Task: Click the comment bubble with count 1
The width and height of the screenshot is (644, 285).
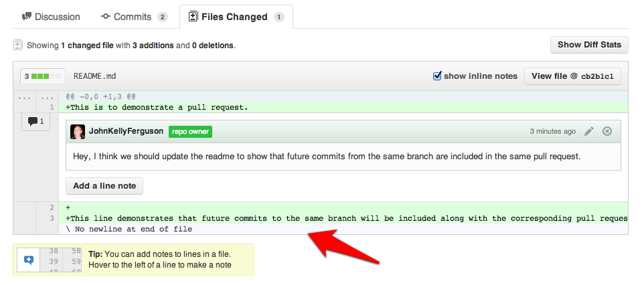Action: (35, 121)
